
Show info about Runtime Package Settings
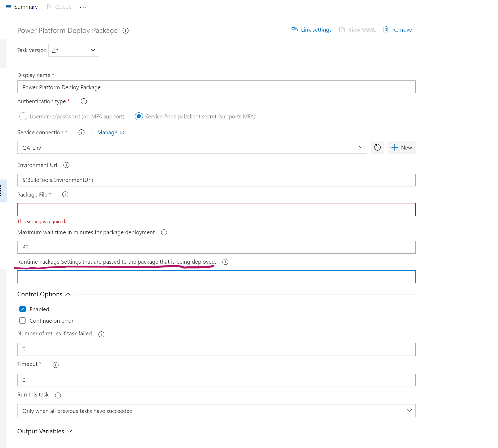click(225, 262)
